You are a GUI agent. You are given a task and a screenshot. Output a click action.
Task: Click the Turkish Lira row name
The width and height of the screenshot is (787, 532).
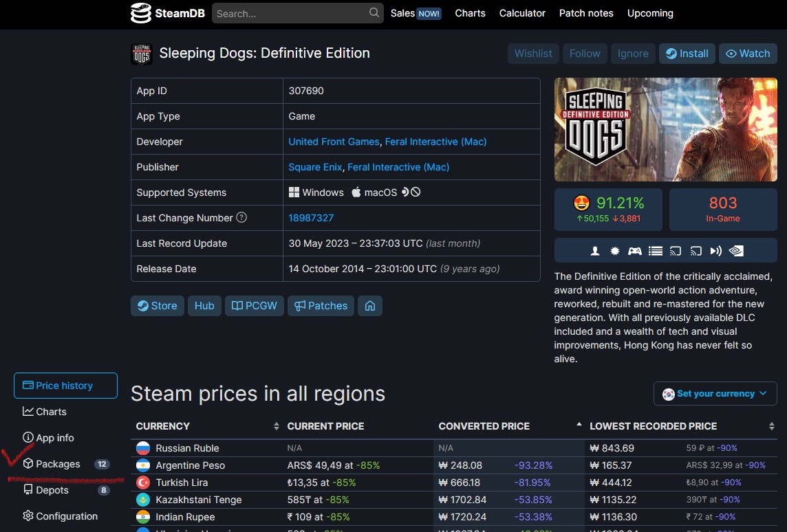182,483
